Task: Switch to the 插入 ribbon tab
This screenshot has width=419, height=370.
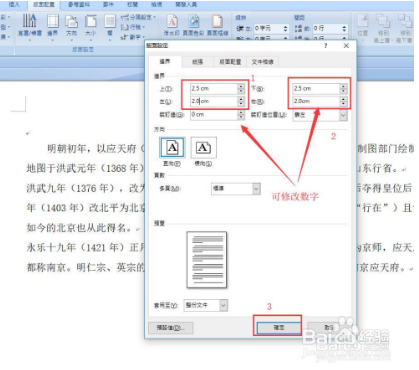Action: [14, 5]
